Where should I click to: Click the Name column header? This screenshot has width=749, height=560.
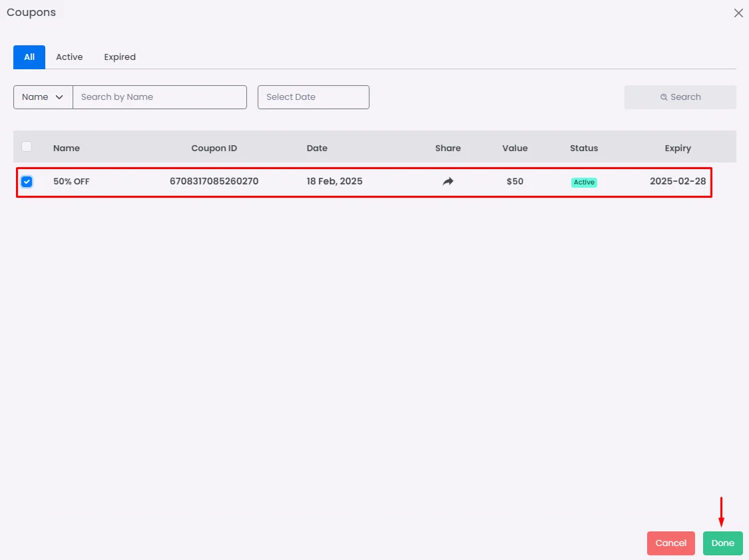coord(67,148)
